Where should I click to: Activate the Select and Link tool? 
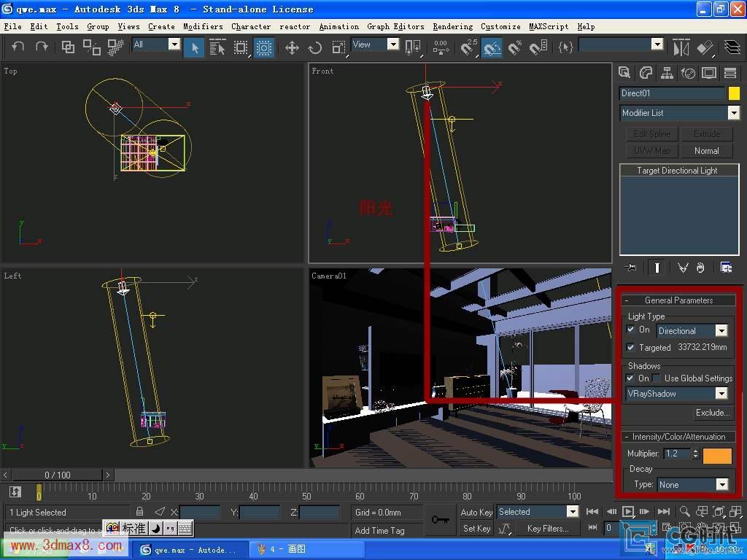click(68, 47)
